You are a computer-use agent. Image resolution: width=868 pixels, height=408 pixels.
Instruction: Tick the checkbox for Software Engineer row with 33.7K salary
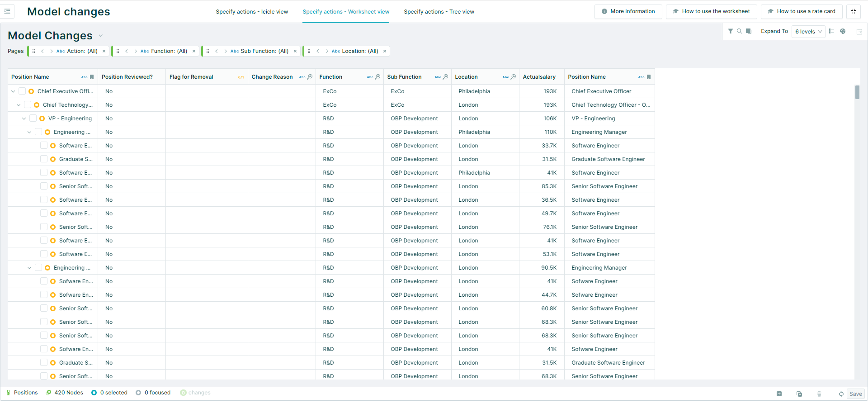[x=44, y=146]
